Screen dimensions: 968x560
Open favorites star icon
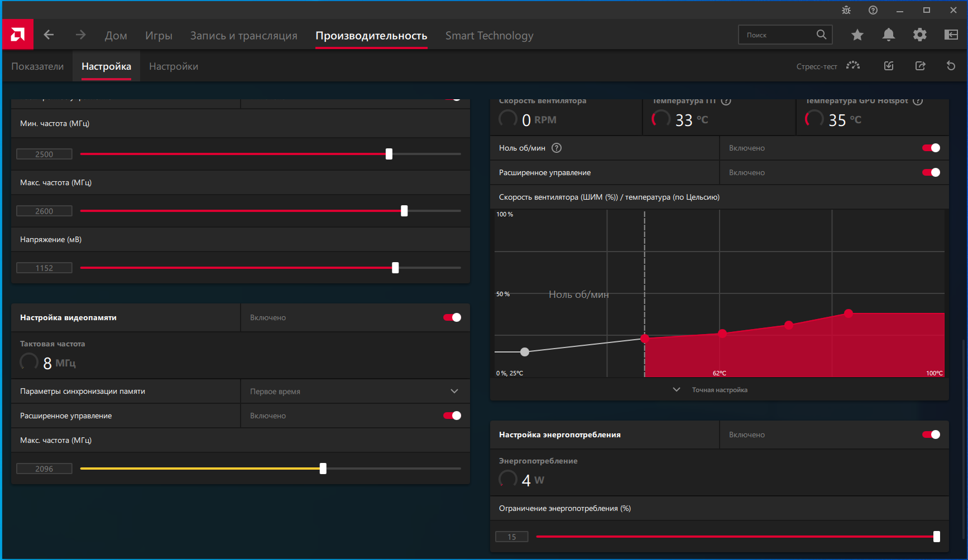coord(857,35)
